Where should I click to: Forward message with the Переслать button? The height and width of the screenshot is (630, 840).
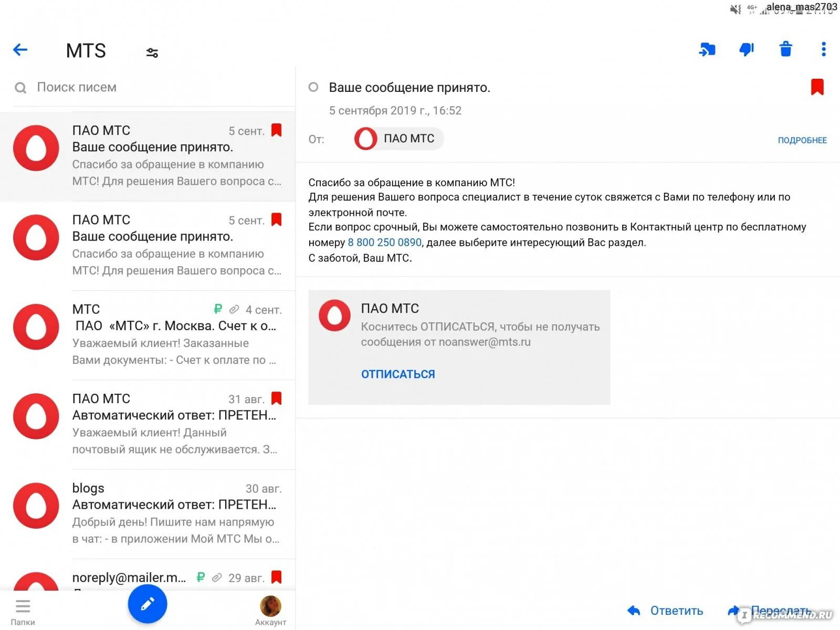click(x=770, y=611)
